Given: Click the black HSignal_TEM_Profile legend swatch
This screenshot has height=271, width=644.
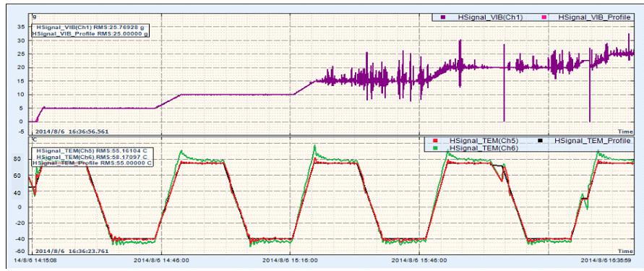Looking at the screenshot, I should (x=541, y=141).
